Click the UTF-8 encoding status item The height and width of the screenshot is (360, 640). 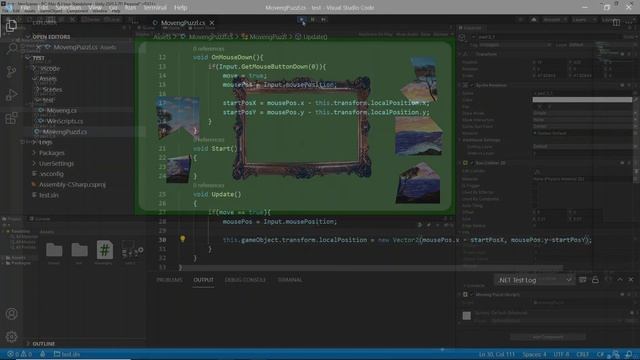click(561, 354)
